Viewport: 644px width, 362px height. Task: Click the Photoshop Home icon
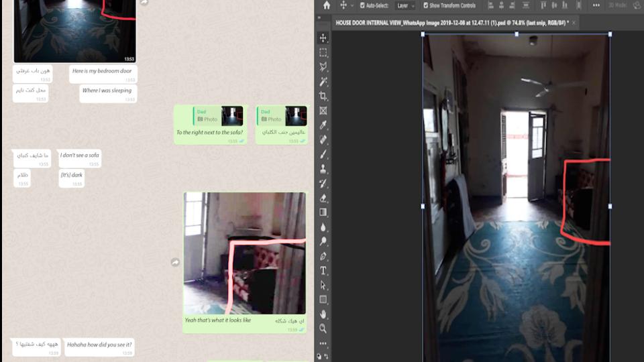point(327,5)
